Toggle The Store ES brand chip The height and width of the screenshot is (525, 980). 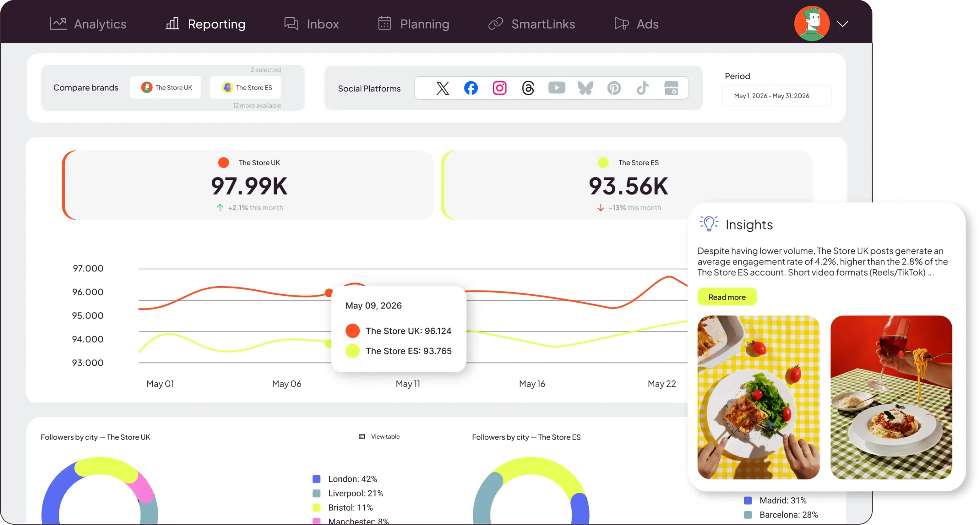click(245, 88)
